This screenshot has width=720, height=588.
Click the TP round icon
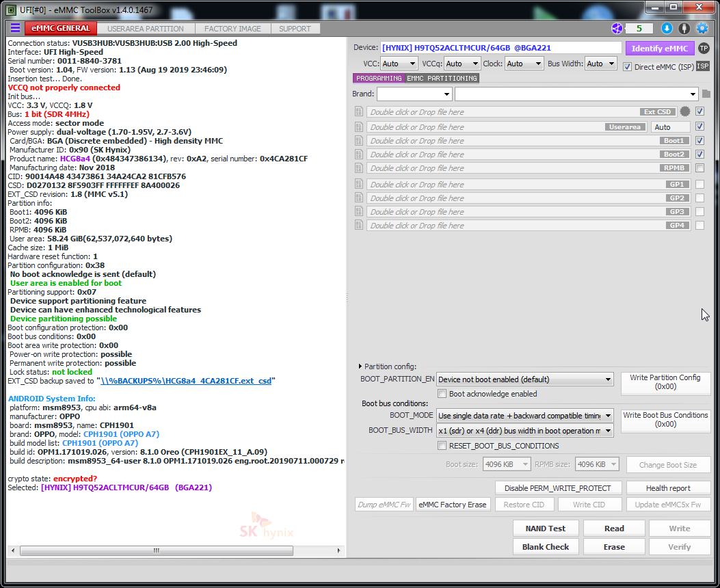pos(704,48)
